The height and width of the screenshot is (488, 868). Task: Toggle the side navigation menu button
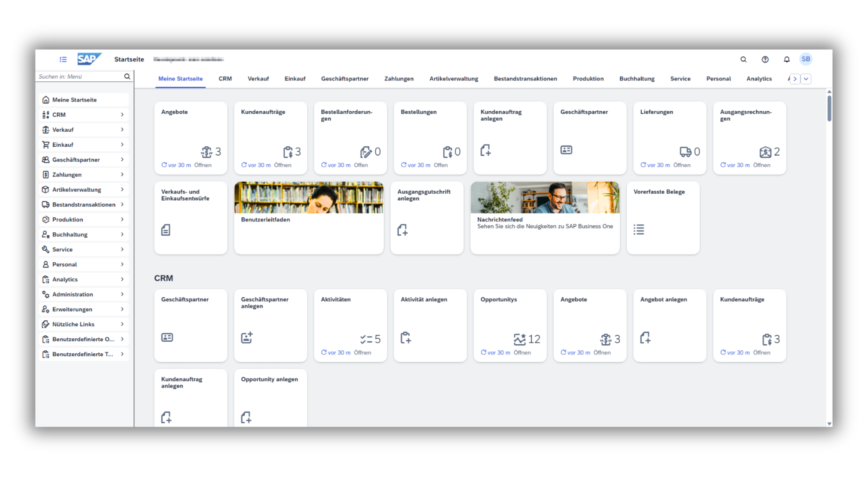[63, 59]
